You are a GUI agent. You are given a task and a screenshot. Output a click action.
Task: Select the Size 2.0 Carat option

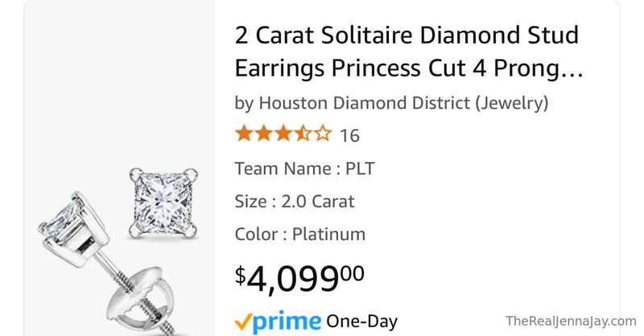(x=294, y=201)
